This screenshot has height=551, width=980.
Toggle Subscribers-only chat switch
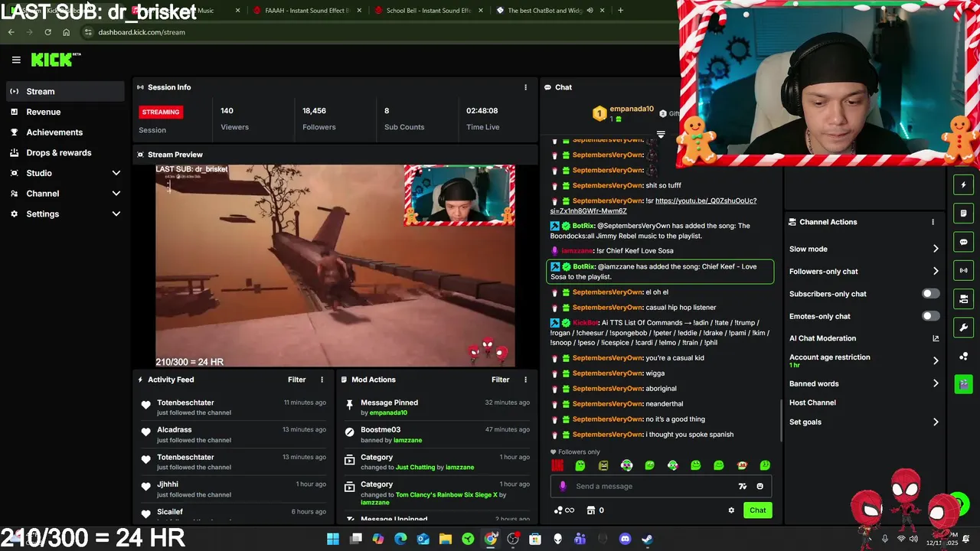click(x=930, y=294)
